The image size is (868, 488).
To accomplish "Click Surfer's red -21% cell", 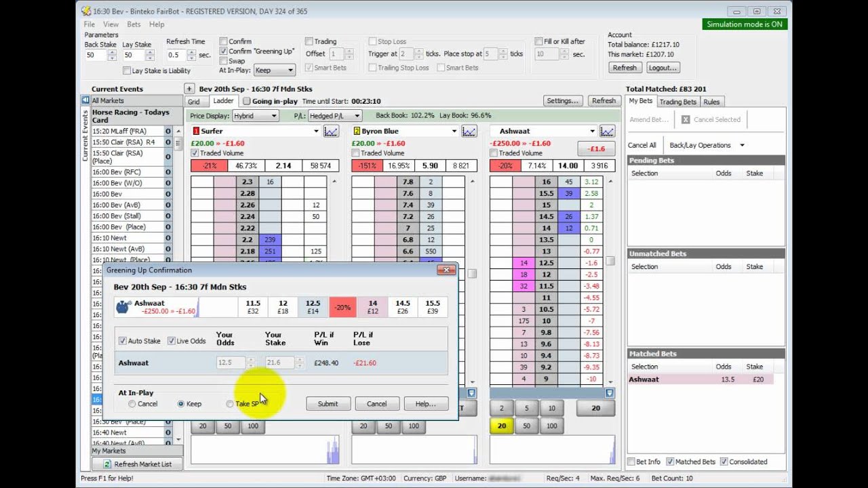I will 209,166.
